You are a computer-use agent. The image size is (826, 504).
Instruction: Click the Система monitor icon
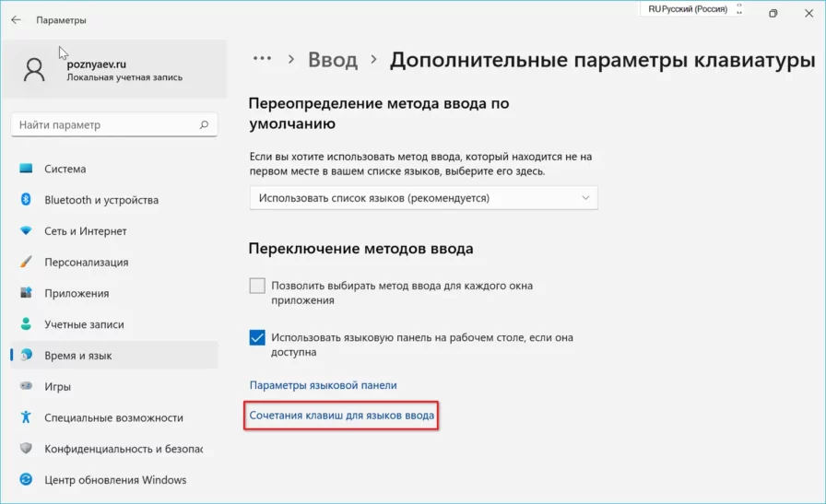click(x=26, y=169)
